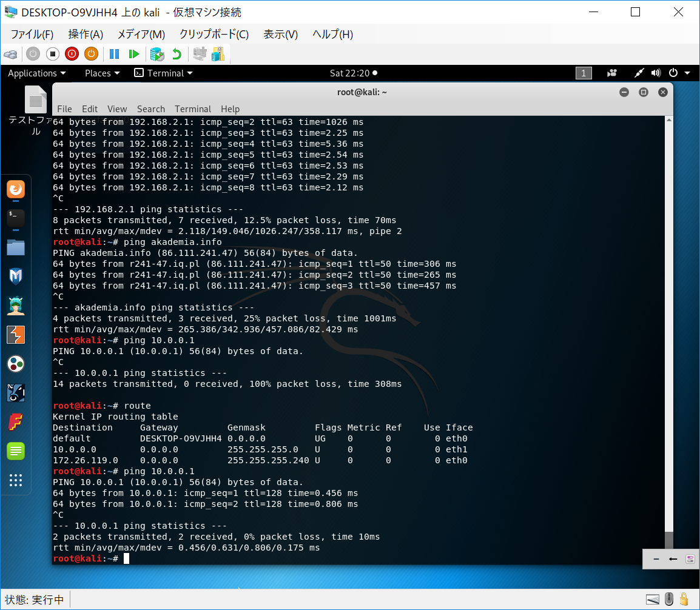Click the Hyper-V Ctrl+Alt+Del toolbar icon
Viewport: 700px width, 610px height.
(10, 54)
